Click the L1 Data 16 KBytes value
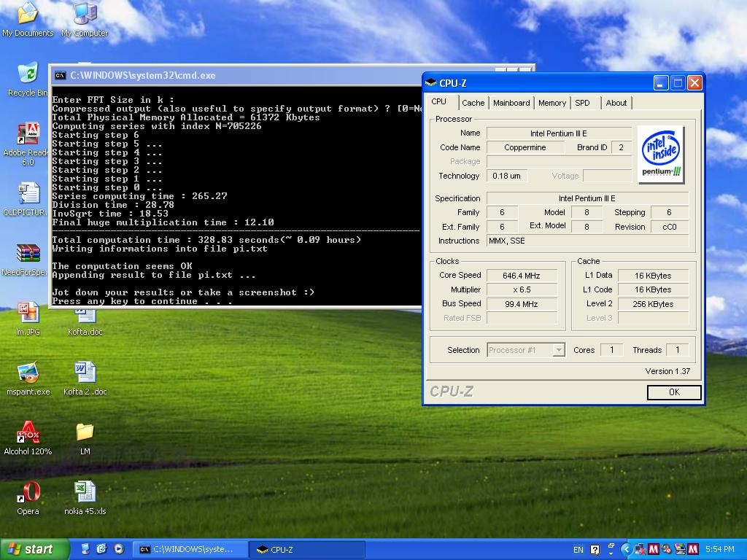The height and width of the screenshot is (560, 747). click(653, 276)
